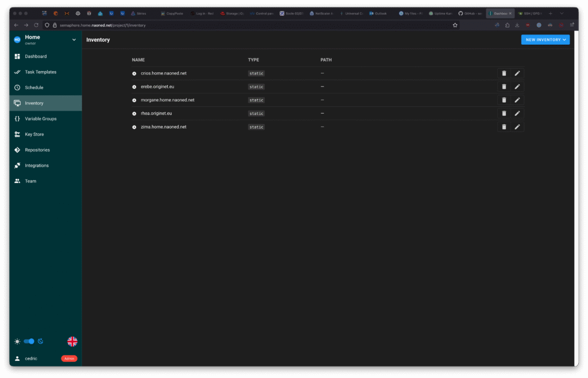This screenshot has width=588, height=378.
Task: Delete the crios.home.naoned.net inventory
Action: pyautogui.click(x=504, y=73)
